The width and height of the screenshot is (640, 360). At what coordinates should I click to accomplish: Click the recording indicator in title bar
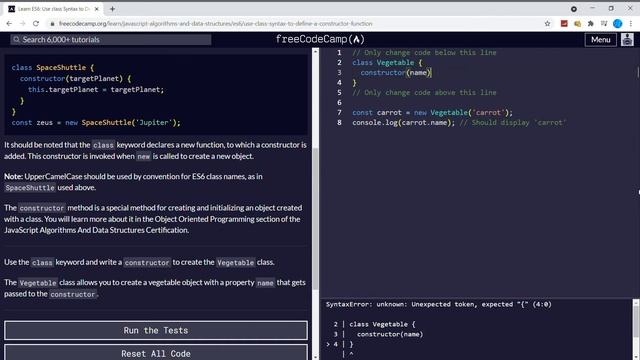coord(574,9)
